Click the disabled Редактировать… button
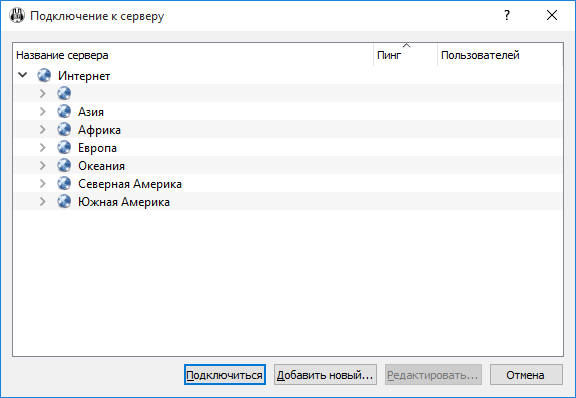The width and height of the screenshot is (576, 398). click(x=433, y=375)
